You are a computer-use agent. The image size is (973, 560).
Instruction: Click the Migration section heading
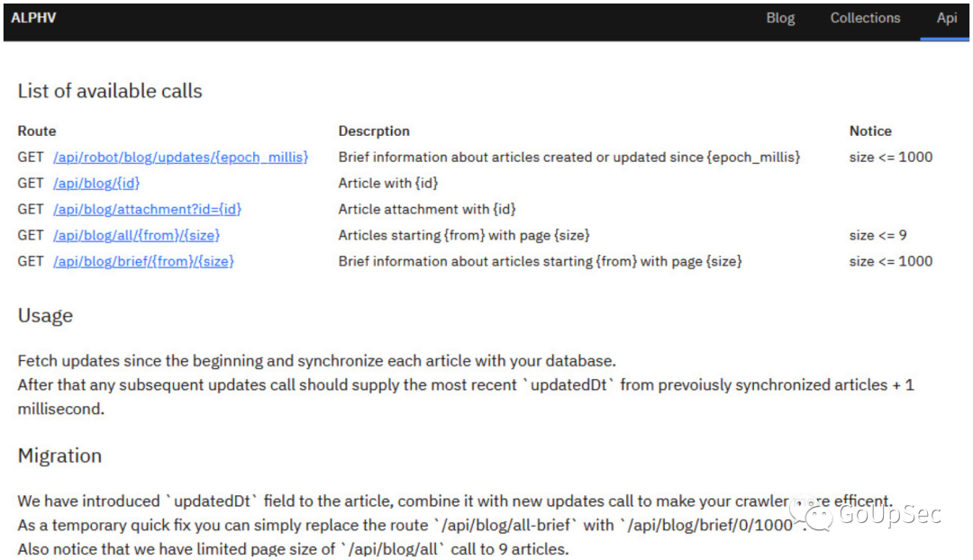tap(59, 456)
